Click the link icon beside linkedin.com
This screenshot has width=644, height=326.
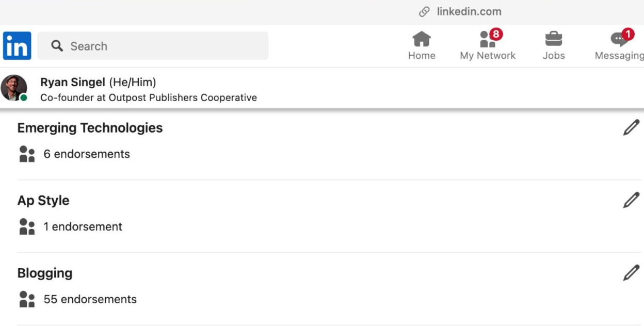(x=425, y=12)
